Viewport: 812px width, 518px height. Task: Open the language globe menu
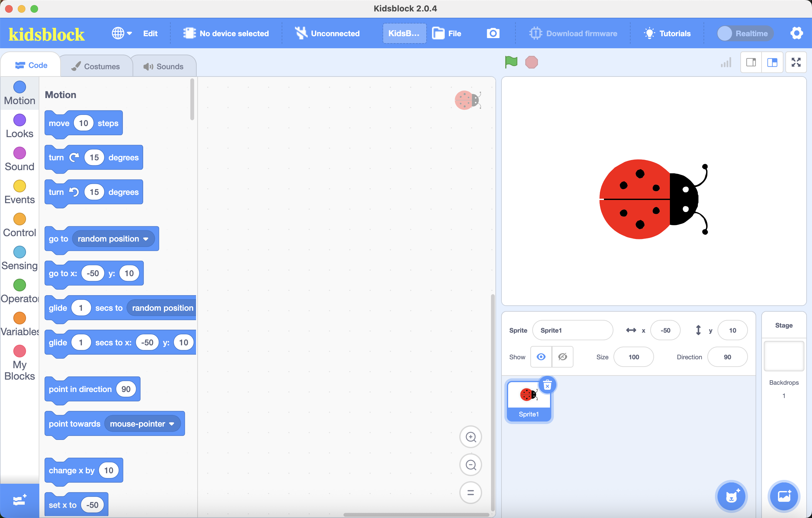pyautogui.click(x=122, y=33)
